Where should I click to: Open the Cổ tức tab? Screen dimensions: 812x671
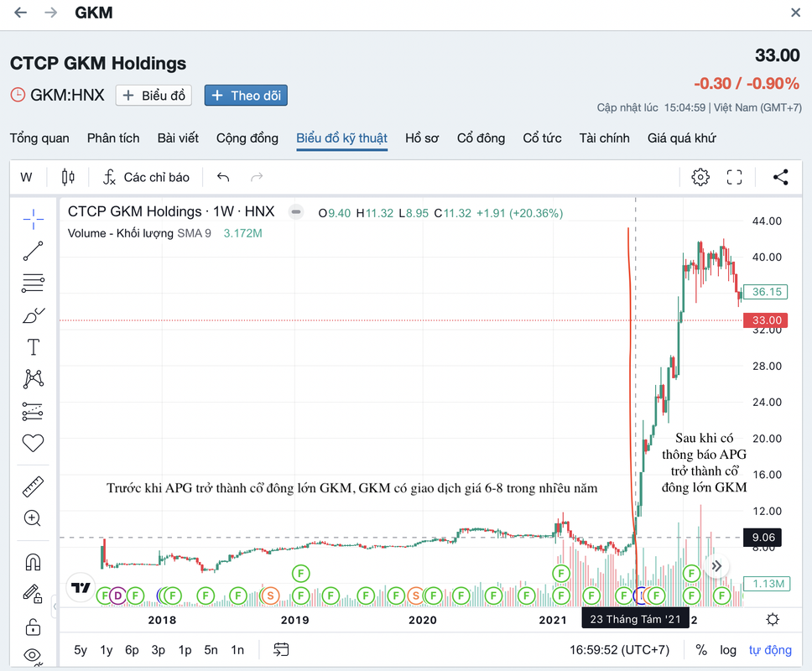542,138
